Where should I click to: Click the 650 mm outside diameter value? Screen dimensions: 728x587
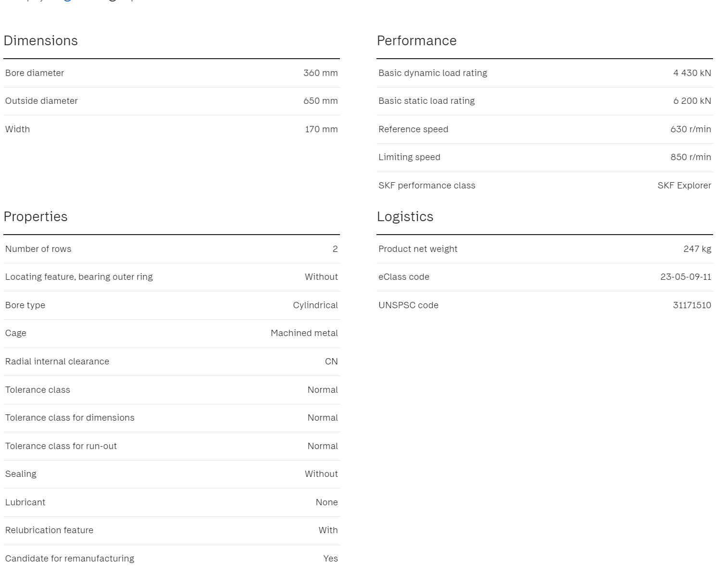coord(320,101)
